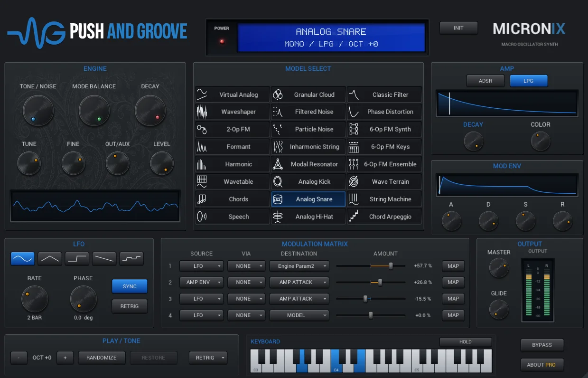Screen dimensions: 588x378
Task: Select the Wave Terrain icon
Action: pyautogui.click(x=354, y=181)
